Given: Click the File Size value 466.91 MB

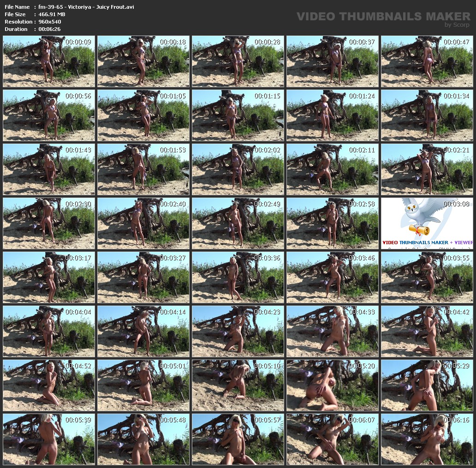Looking at the screenshot, I should (52, 14).
